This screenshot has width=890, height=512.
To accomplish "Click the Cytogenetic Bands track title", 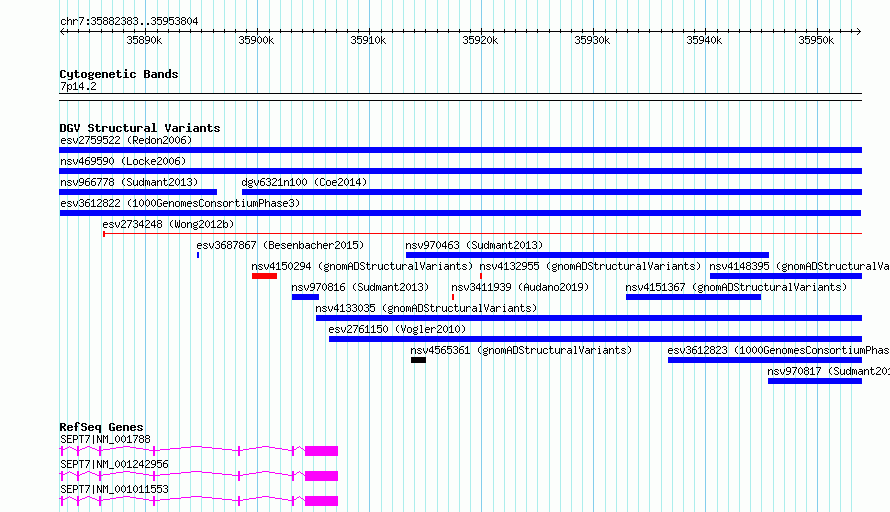I will [x=119, y=74].
